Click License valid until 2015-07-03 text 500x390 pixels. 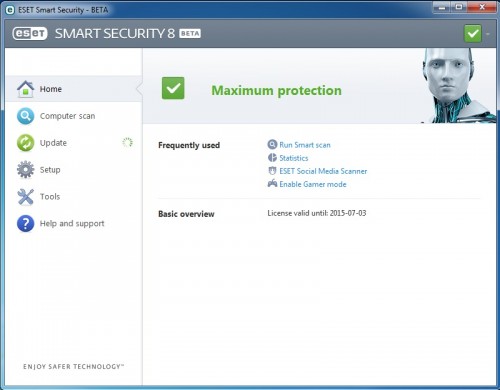[317, 213]
